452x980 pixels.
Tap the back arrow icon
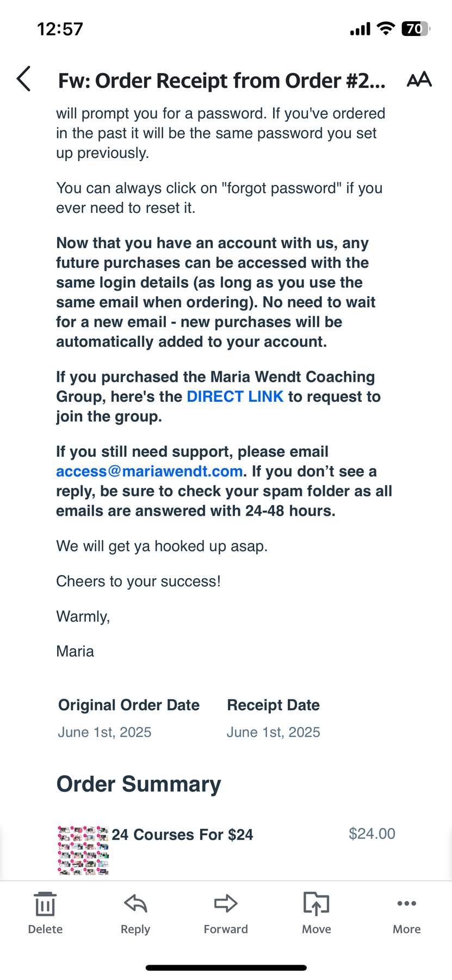point(24,79)
